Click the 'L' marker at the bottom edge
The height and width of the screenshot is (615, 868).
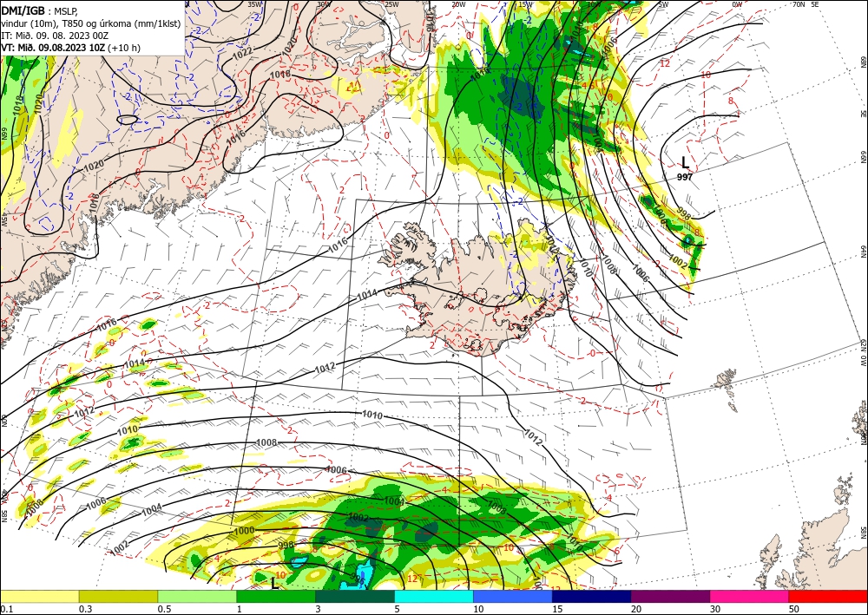point(274,583)
